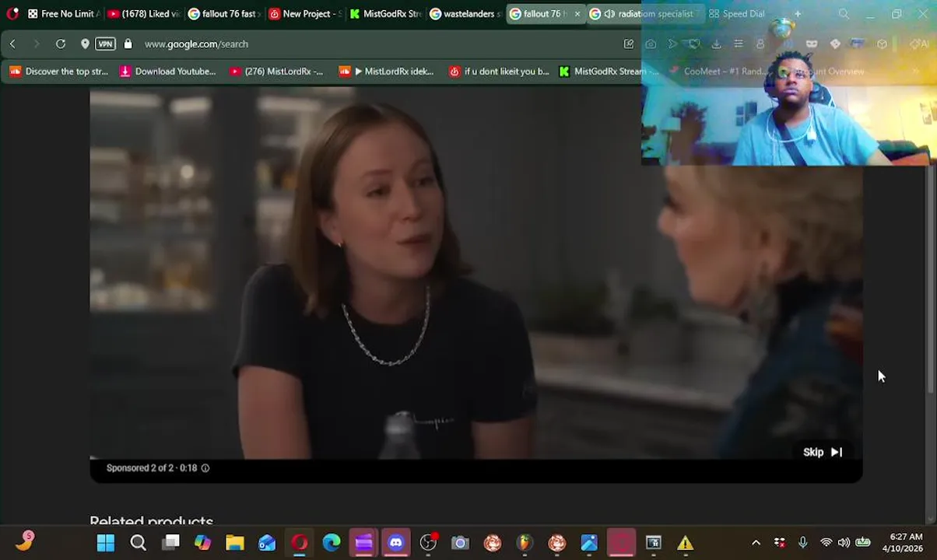Open FL Studio from the taskbar
The width and height of the screenshot is (937, 560).
[525, 543]
